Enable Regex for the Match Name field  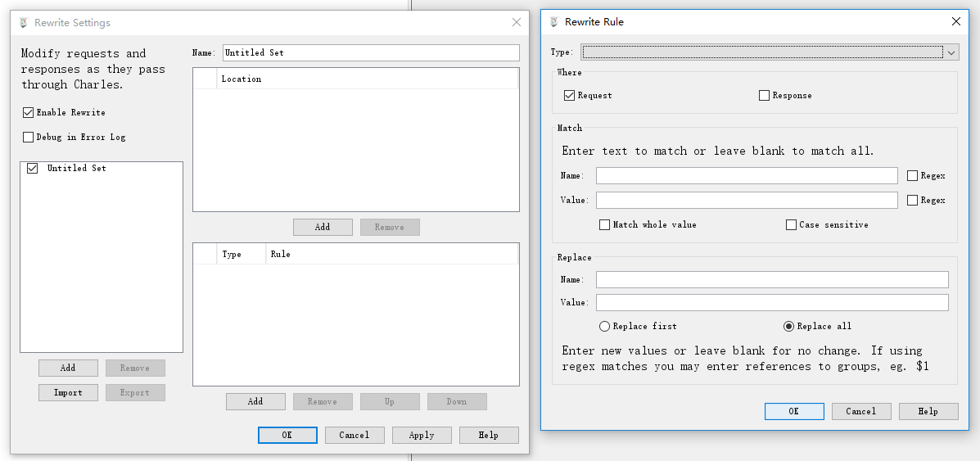click(912, 176)
